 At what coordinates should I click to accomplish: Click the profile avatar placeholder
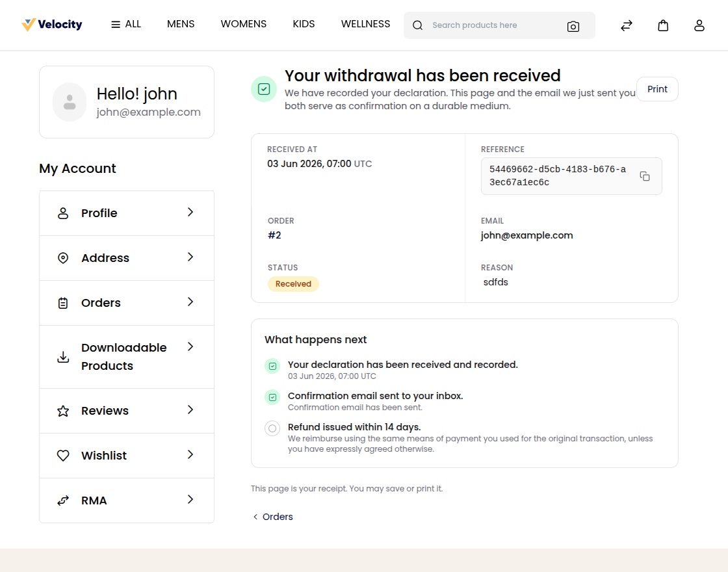(x=70, y=102)
